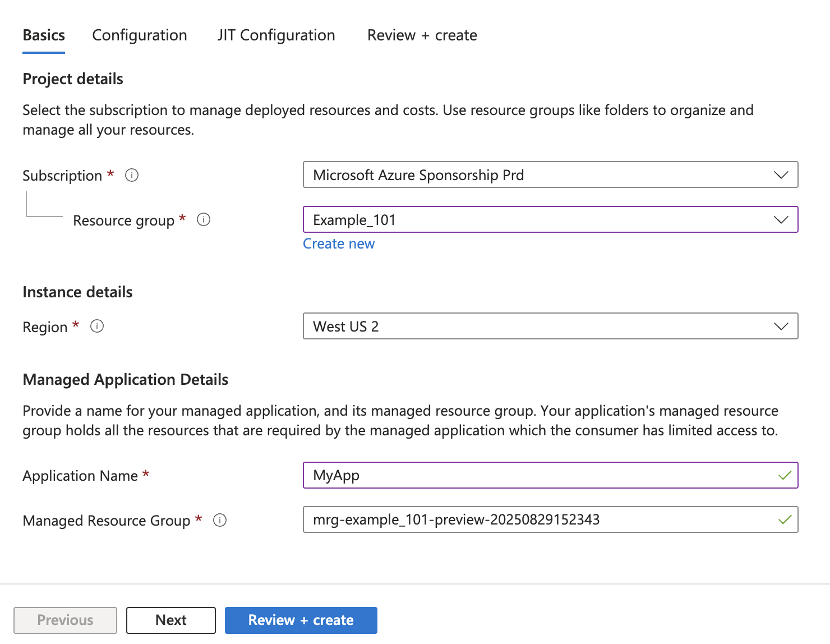Open the Region dropdown showing West US 2
This screenshot has height=644, width=830.
[550, 326]
